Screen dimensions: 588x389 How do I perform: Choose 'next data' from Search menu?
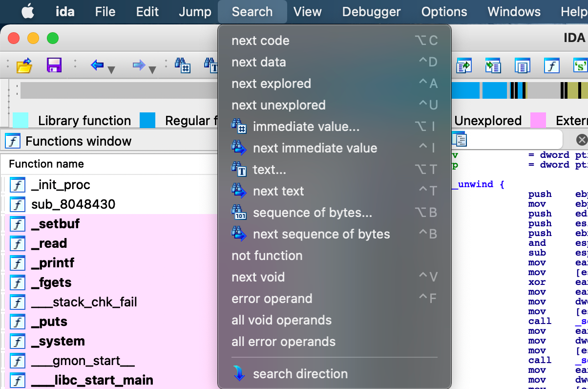[x=335, y=62]
